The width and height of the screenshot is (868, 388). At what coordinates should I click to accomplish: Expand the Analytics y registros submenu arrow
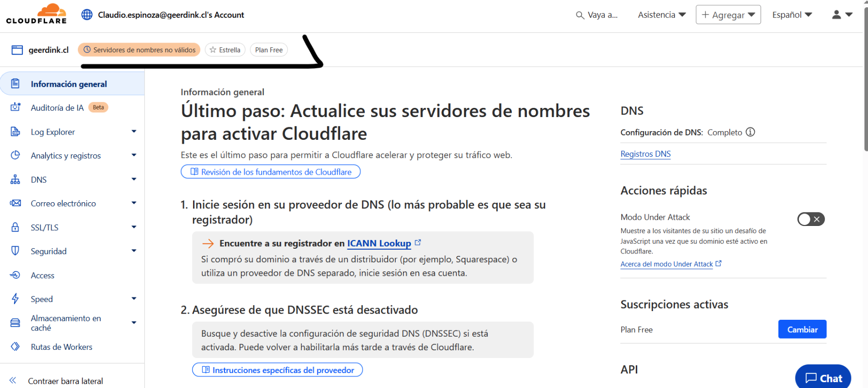pos(134,155)
